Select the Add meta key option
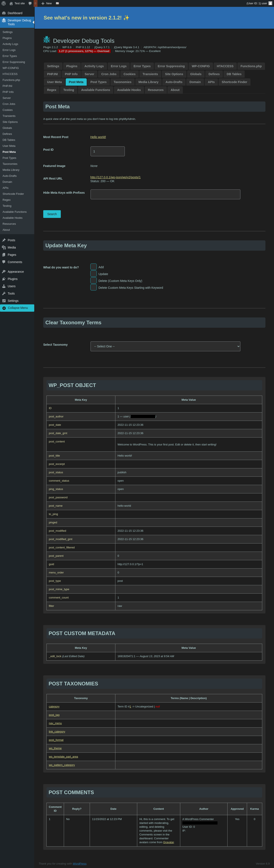 (x=93, y=267)
